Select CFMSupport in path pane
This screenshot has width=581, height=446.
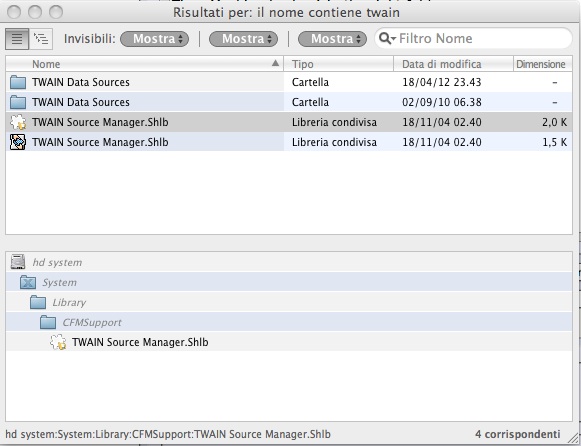pyautogui.click(x=92, y=322)
